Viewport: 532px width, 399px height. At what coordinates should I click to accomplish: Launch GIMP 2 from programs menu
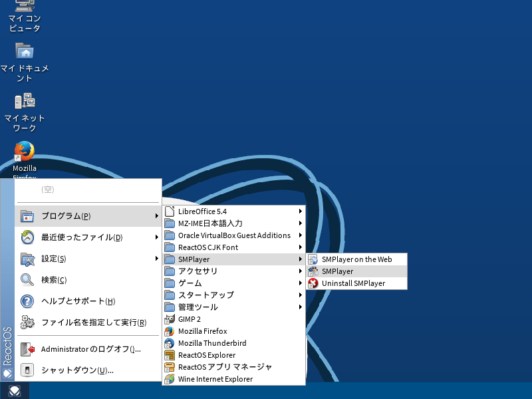pos(190,319)
